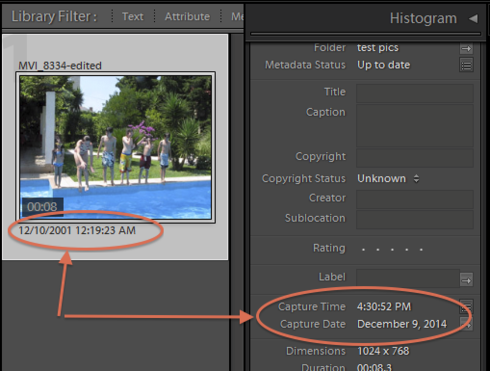This screenshot has height=371, width=490.
Task: Click the Copyright input field
Action: click(x=415, y=158)
